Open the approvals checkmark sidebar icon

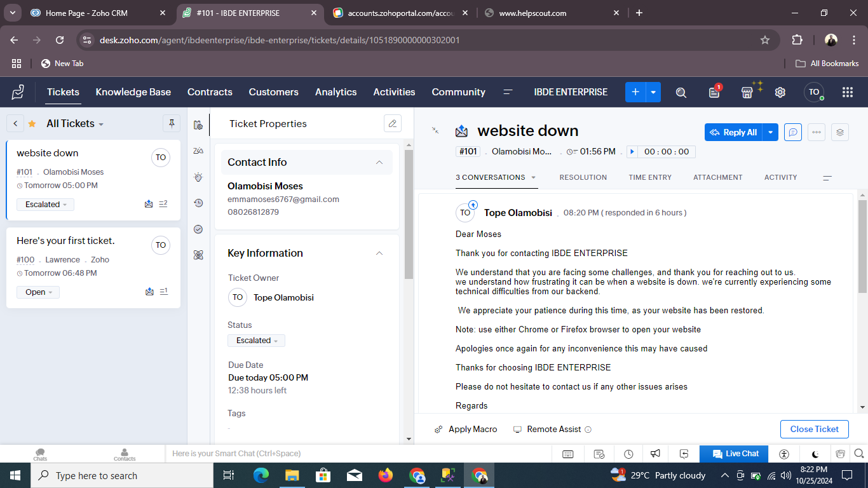[198, 229]
